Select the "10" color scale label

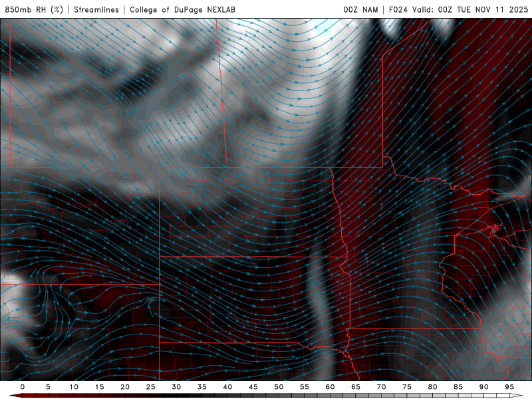[74, 387]
